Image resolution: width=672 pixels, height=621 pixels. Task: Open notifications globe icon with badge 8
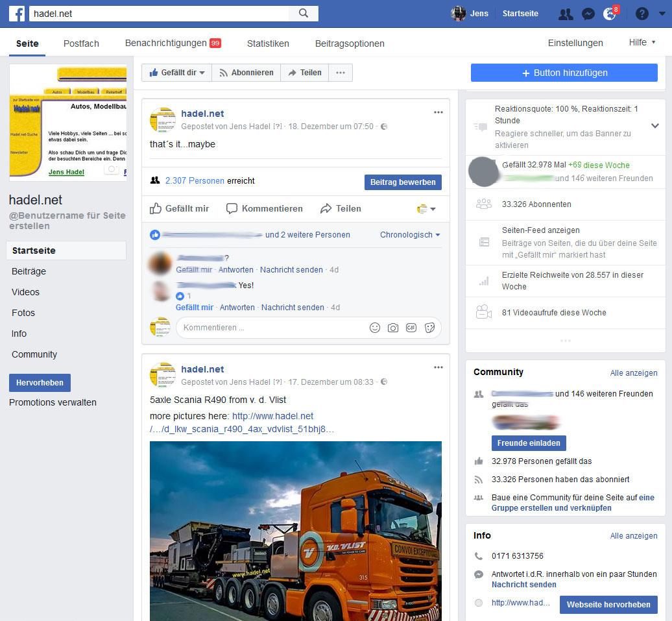click(x=610, y=14)
